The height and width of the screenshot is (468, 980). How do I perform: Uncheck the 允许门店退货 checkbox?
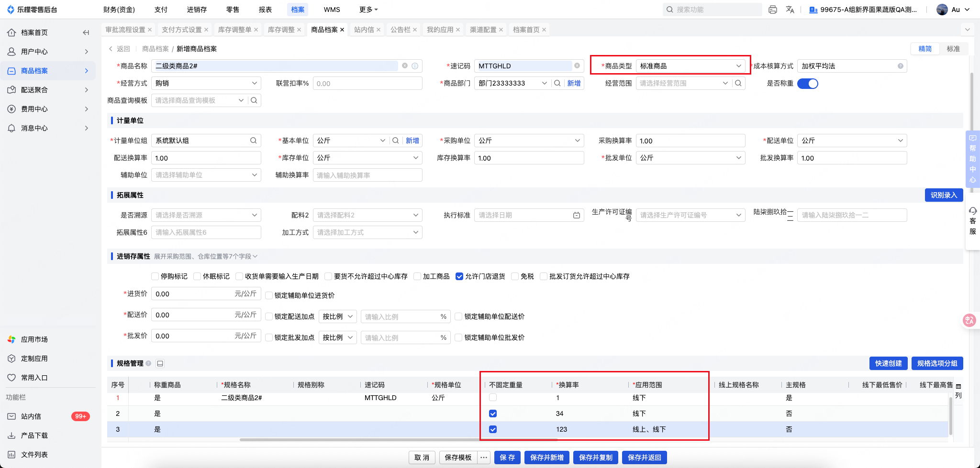coord(459,276)
